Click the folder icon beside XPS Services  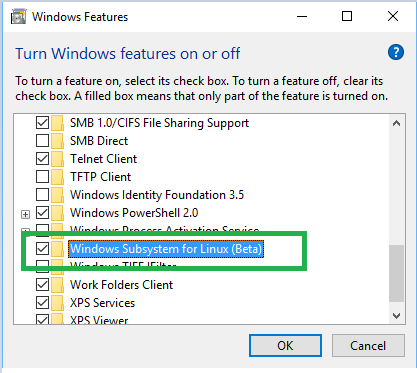(58, 303)
